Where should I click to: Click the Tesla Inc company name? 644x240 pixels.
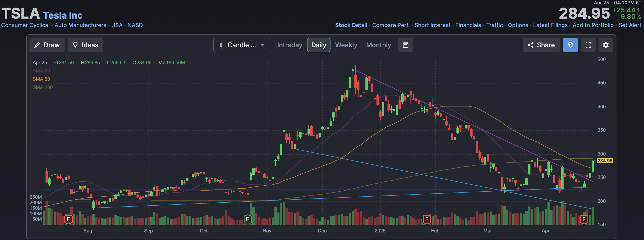(63, 15)
